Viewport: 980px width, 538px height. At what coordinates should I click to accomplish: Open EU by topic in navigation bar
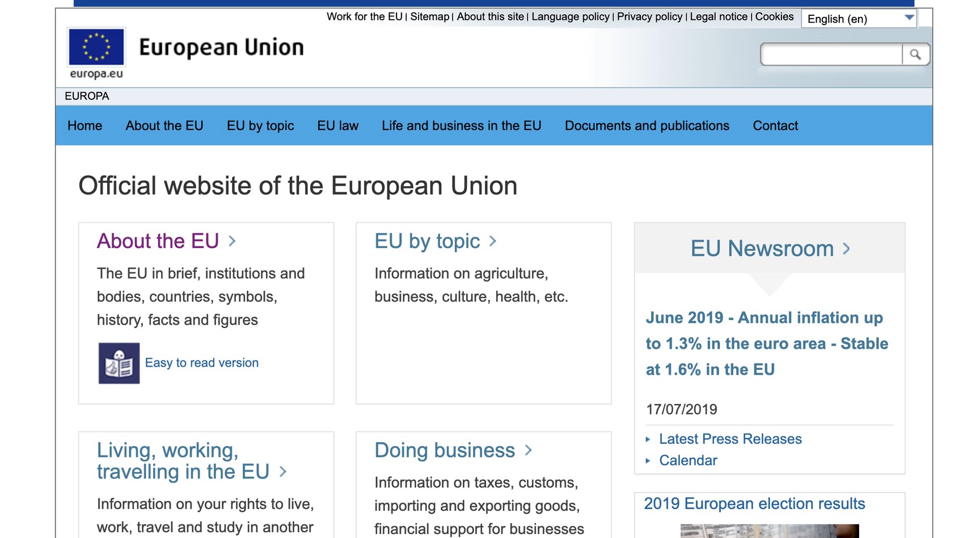pyautogui.click(x=260, y=125)
